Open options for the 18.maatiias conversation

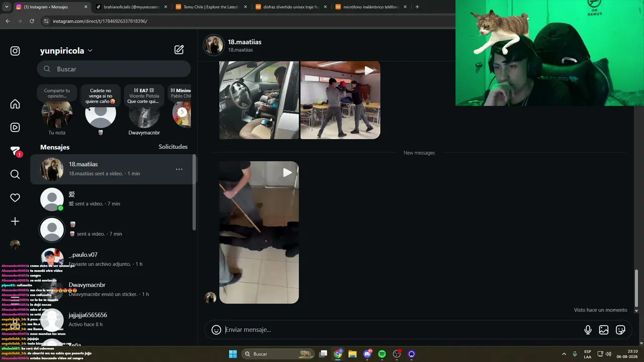(x=179, y=169)
